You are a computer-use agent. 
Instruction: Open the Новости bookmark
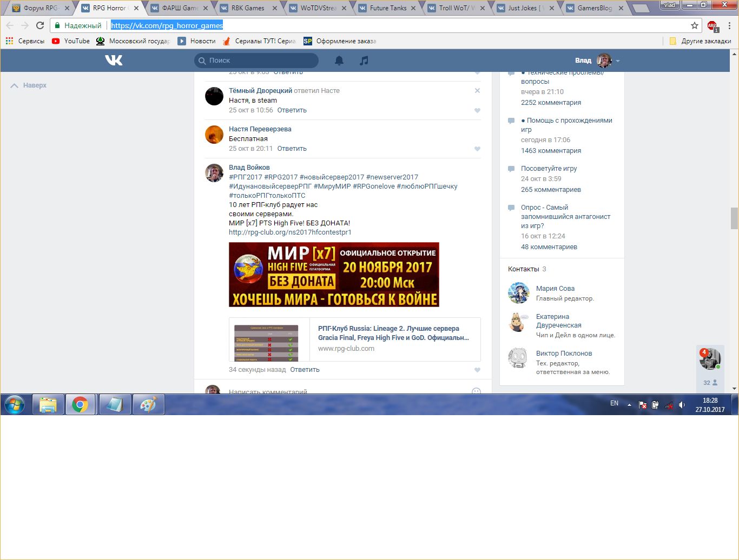coord(196,41)
